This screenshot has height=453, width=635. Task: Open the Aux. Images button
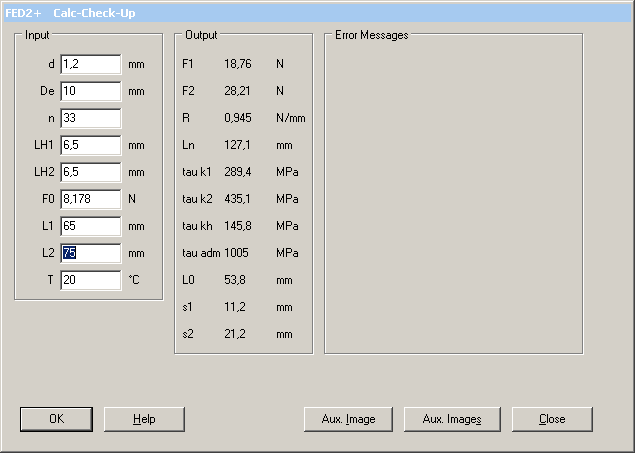click(x=451, y=419)
